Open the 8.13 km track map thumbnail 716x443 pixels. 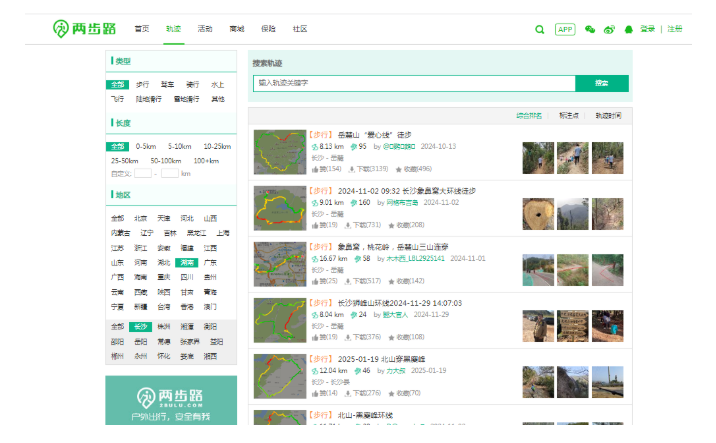[280, 152]
